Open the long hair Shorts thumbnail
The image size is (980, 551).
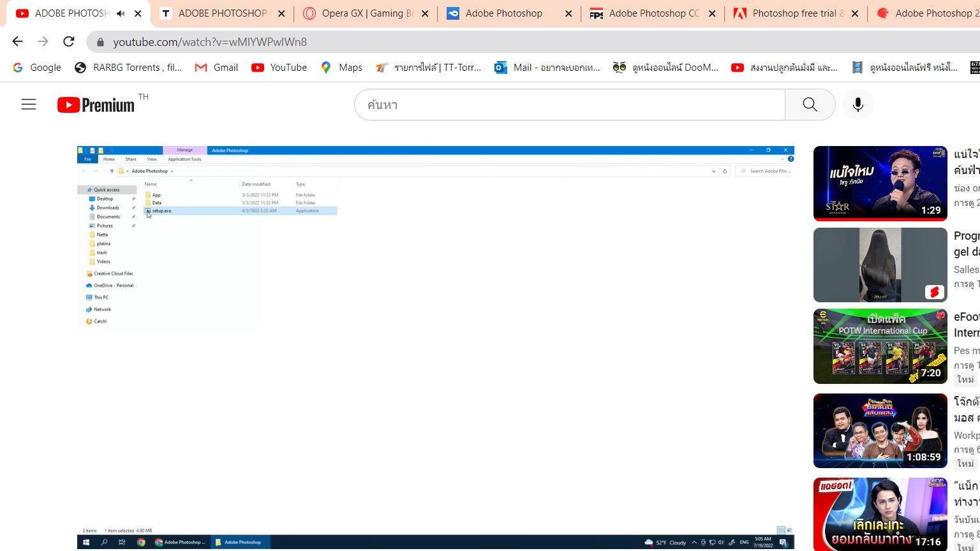(880, 265)
